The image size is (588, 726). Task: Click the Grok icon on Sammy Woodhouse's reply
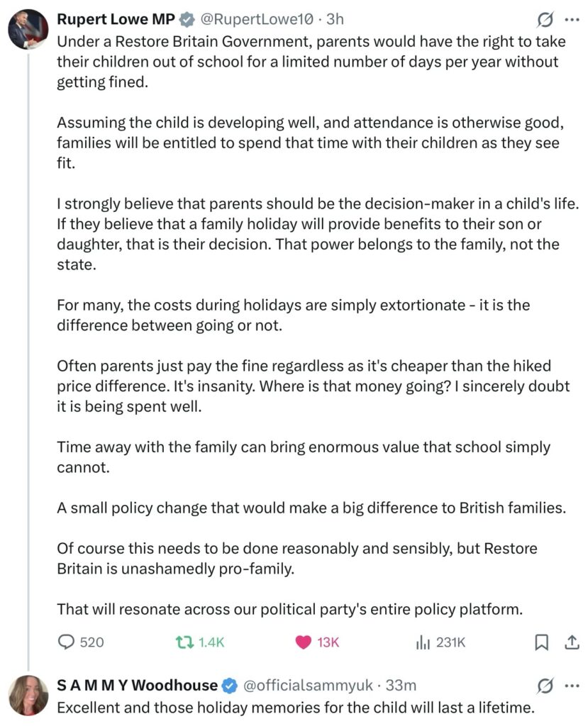(x=545, y=686)
